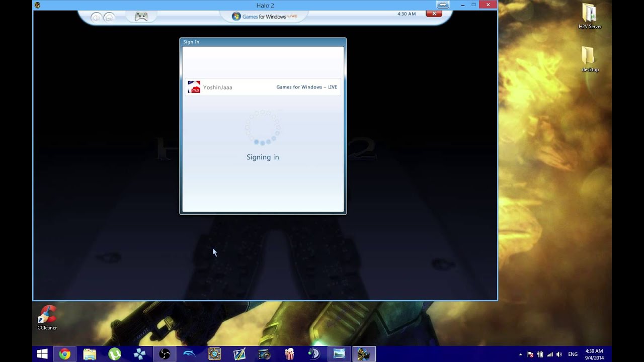This screenshot has height=362, width=644.
Task: Click the "Games for Windows – LIVE" profile label
Action: click(x=307, y=87)
